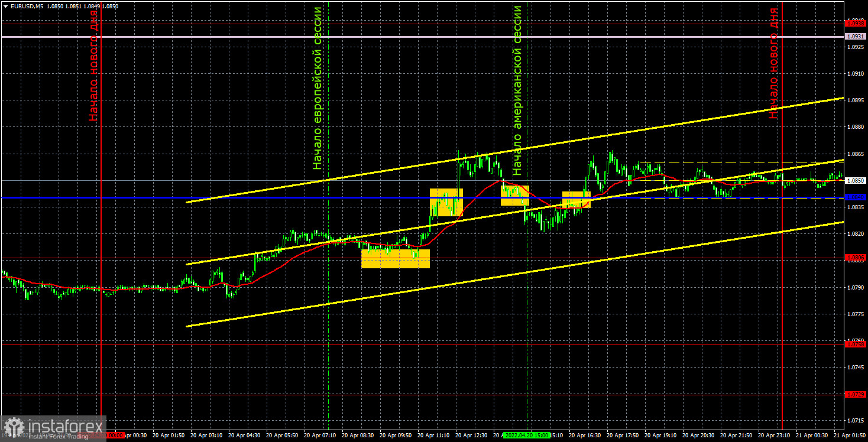Select the upper yellow channel line

514,151
